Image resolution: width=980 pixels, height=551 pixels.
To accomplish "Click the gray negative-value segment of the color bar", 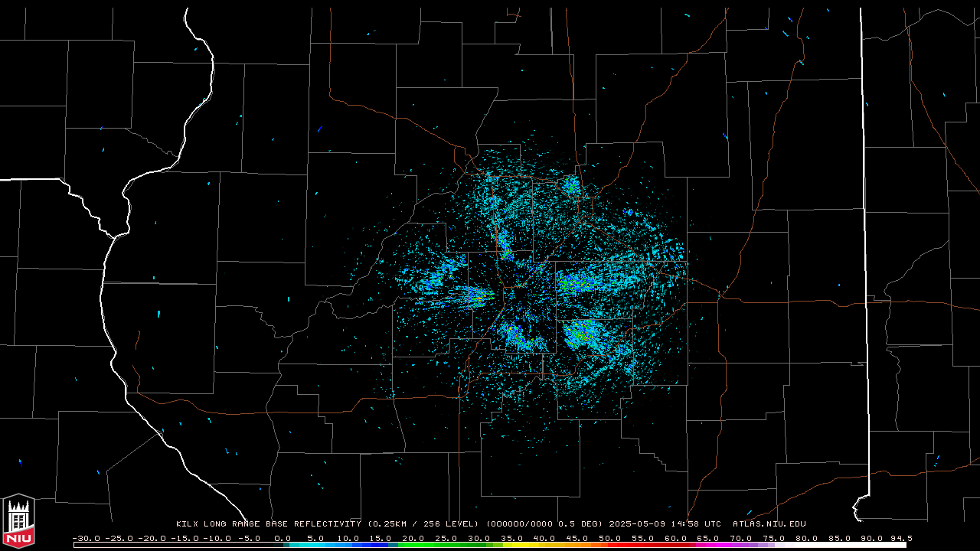I will (178, 545).
